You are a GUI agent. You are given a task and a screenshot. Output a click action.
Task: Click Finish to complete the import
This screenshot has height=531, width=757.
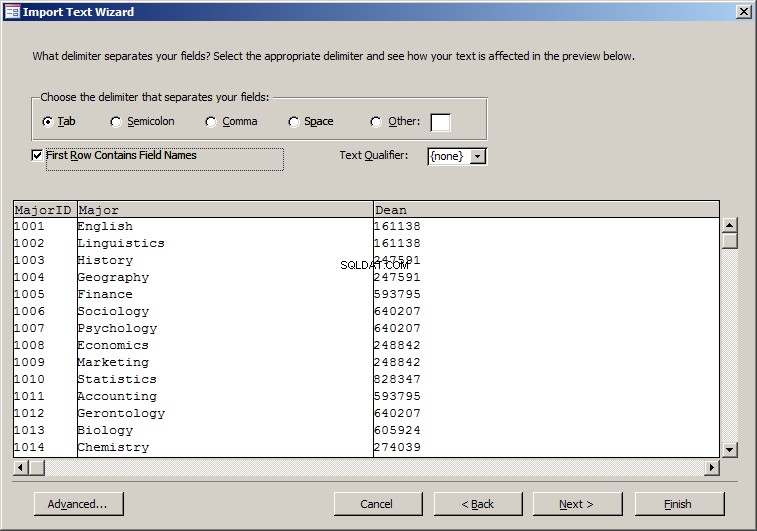click(x=679, y=504)
